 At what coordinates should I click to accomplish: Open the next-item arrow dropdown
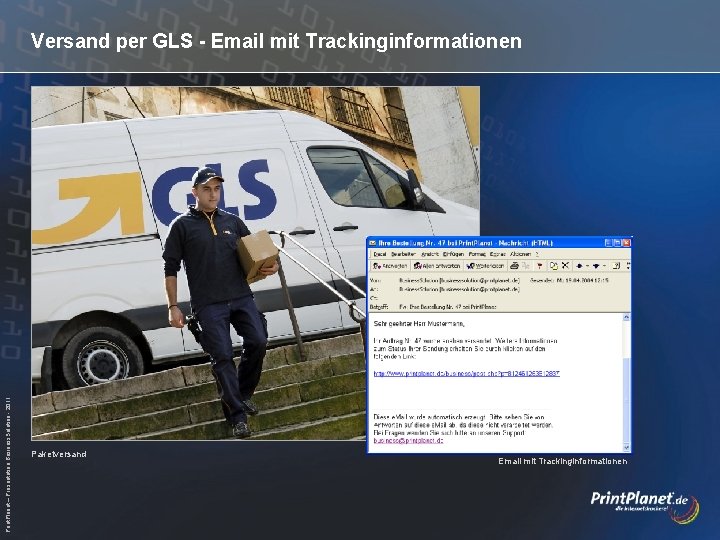point(604,266)
